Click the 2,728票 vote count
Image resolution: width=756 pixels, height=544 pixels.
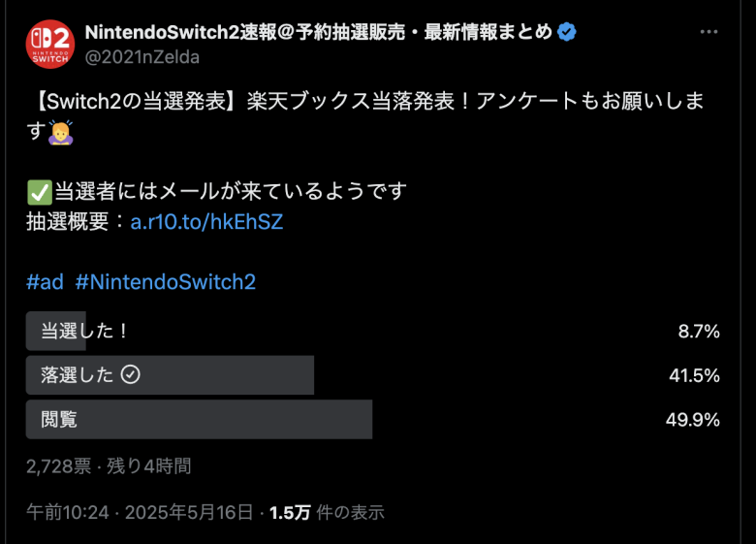pos(58,466)
